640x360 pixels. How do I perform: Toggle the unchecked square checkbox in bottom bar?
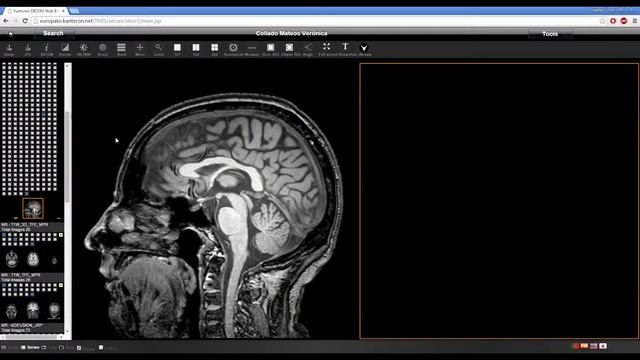[x=101, y=347]
